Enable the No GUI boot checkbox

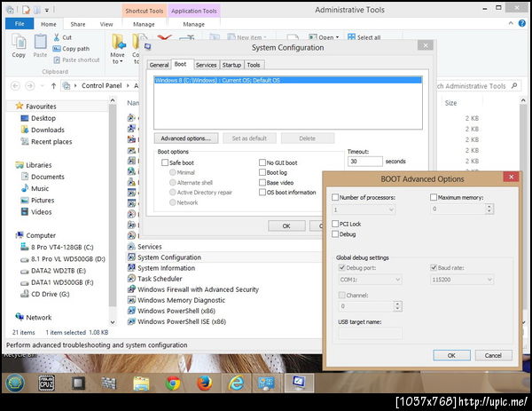262,162
